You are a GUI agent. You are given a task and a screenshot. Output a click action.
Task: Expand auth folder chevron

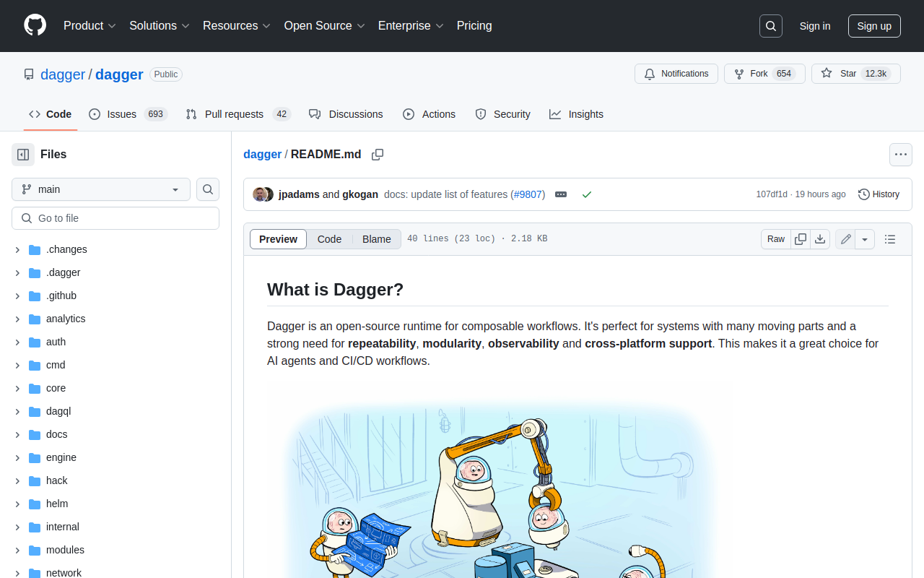tap(17, 342)
